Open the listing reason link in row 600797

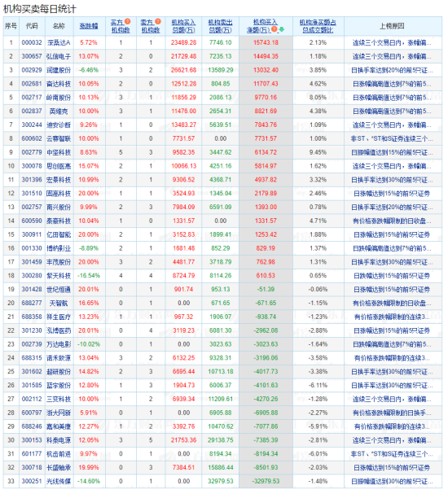pyautogui.click(x=392, y=413)
